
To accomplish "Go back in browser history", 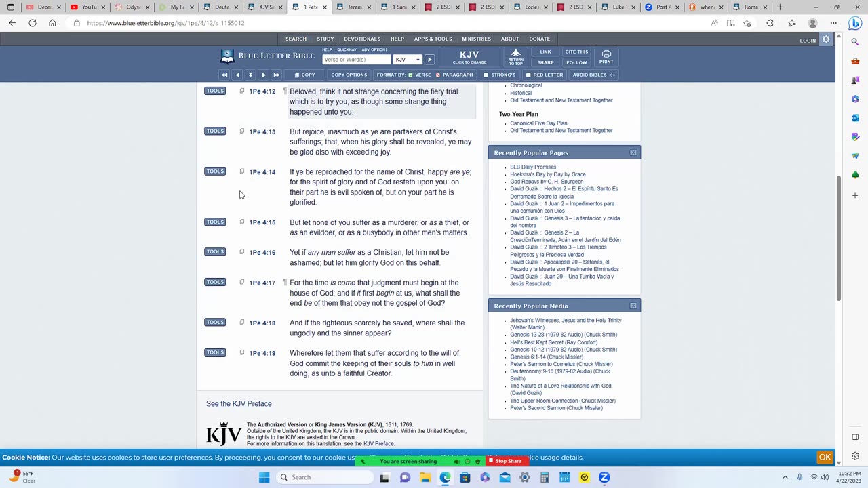I will pos(12,23).
